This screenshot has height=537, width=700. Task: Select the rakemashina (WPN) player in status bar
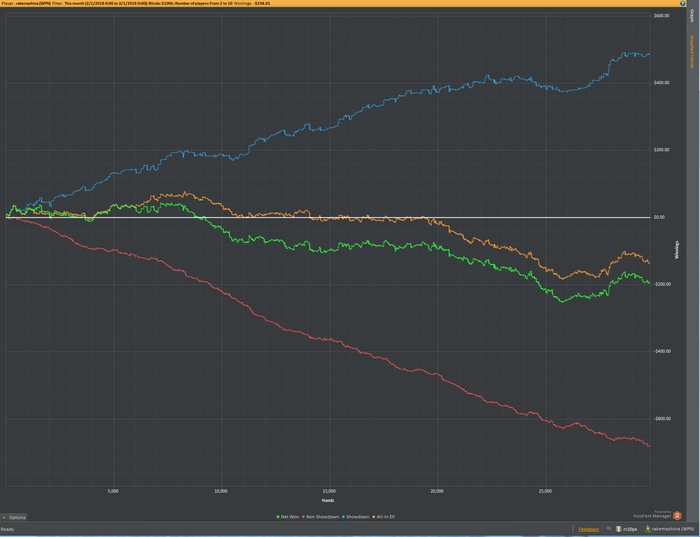click(673, 529)
